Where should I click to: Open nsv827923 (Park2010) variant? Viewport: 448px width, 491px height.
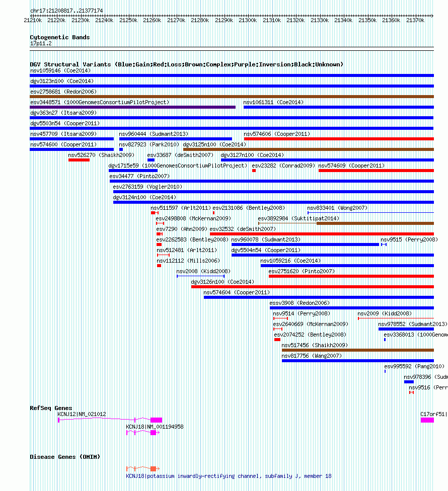click(x=149, y=144)
